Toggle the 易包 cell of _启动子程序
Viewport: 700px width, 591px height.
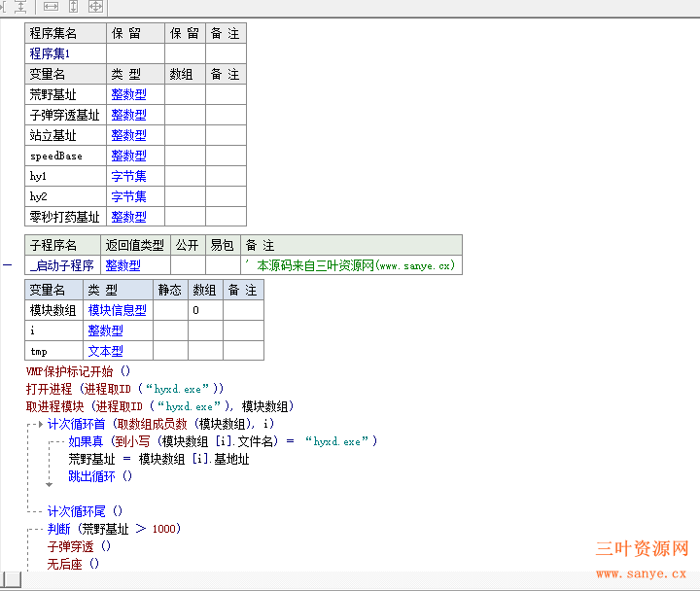pos(222,265)
